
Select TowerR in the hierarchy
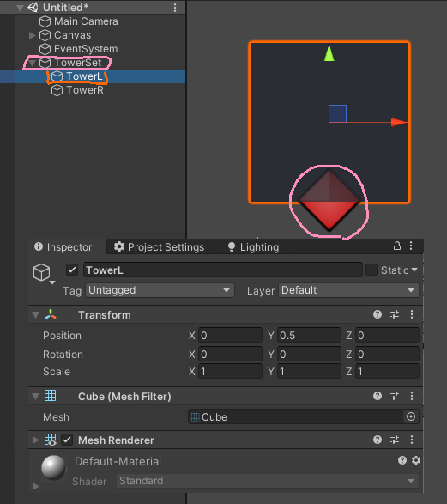(85, 90)
